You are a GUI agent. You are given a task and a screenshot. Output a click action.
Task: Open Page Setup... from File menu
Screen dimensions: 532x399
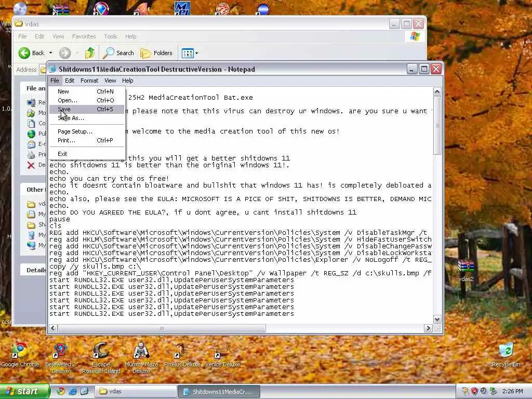click(x=87, y=131)
